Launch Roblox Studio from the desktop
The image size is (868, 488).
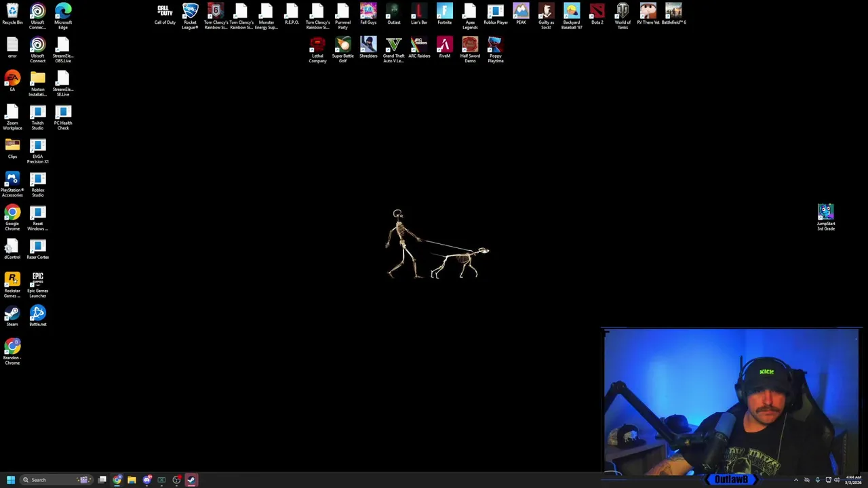point(37,184)
